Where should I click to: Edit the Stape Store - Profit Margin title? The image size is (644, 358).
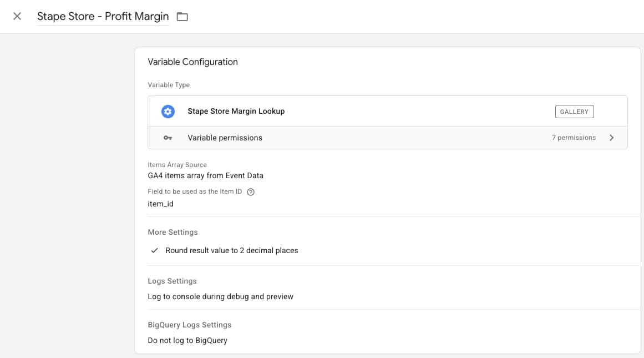point(102,16)
